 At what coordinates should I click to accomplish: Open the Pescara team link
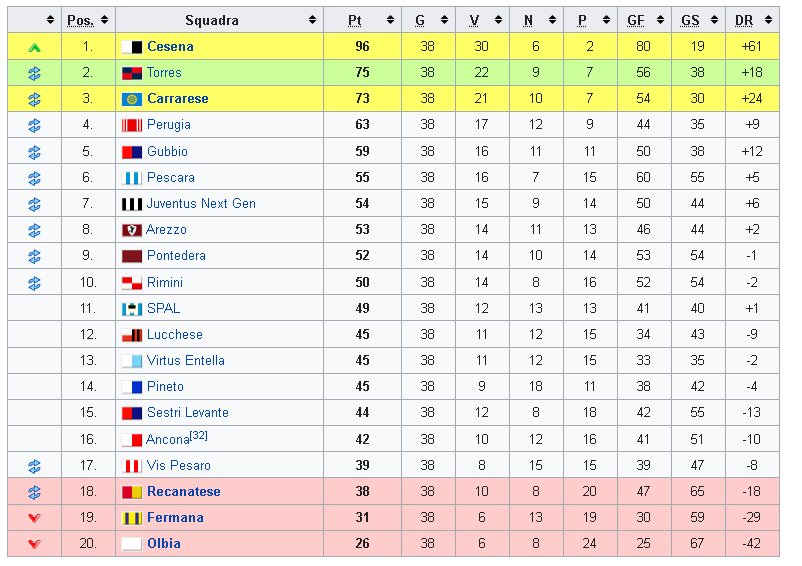(x=171, y=178)
